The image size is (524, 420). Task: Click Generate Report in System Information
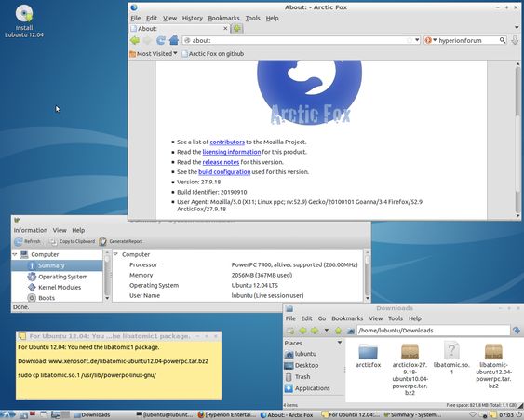121,241
